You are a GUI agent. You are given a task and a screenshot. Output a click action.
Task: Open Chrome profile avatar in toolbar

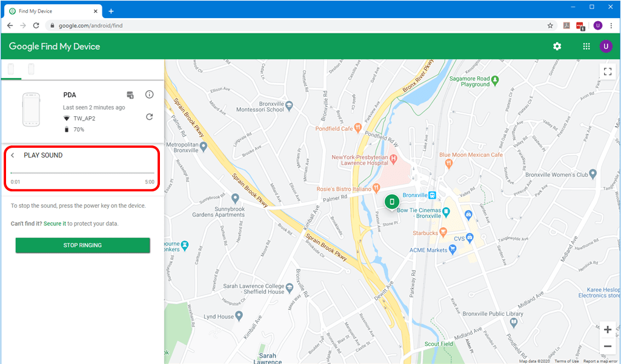(x=597, y=26)
